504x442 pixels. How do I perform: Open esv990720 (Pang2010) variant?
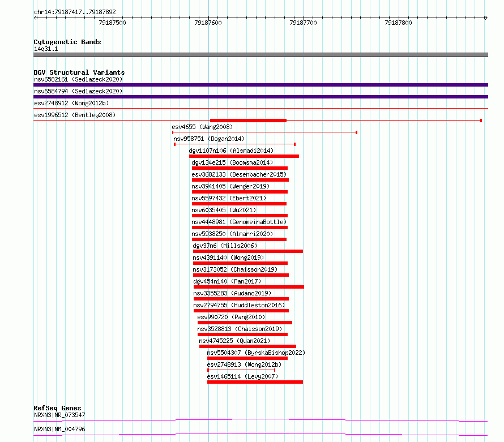click(231, 317)
